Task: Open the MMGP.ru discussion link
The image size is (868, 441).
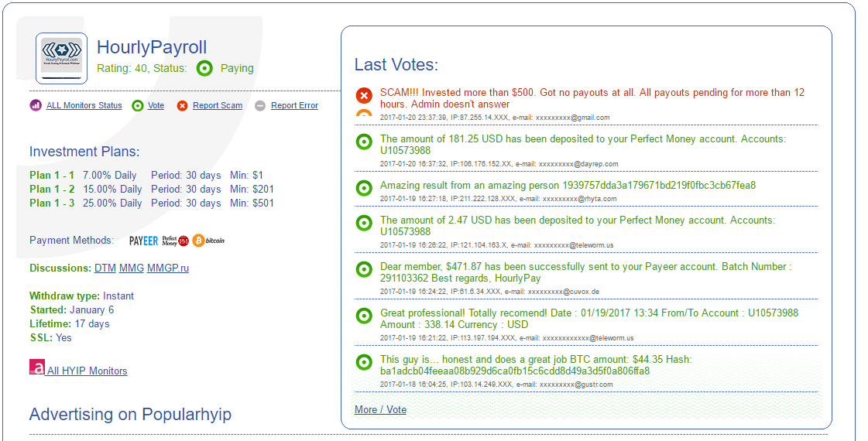Action: (x=168, y=268)
